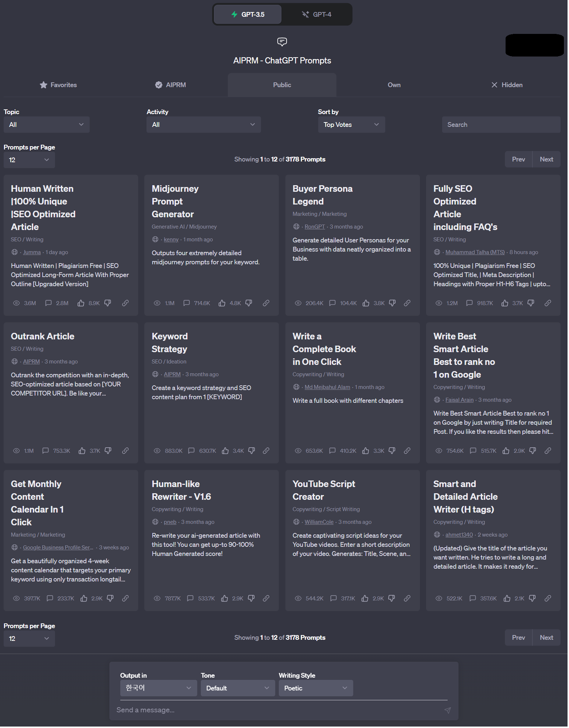Viewport: 569px width, 728px height.
Task: Focus the Send a message input
Action: coord(279,711)
